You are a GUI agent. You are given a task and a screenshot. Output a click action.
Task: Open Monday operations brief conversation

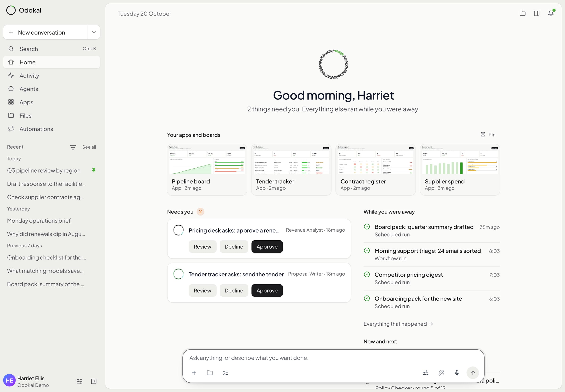(x=52, y=221)
